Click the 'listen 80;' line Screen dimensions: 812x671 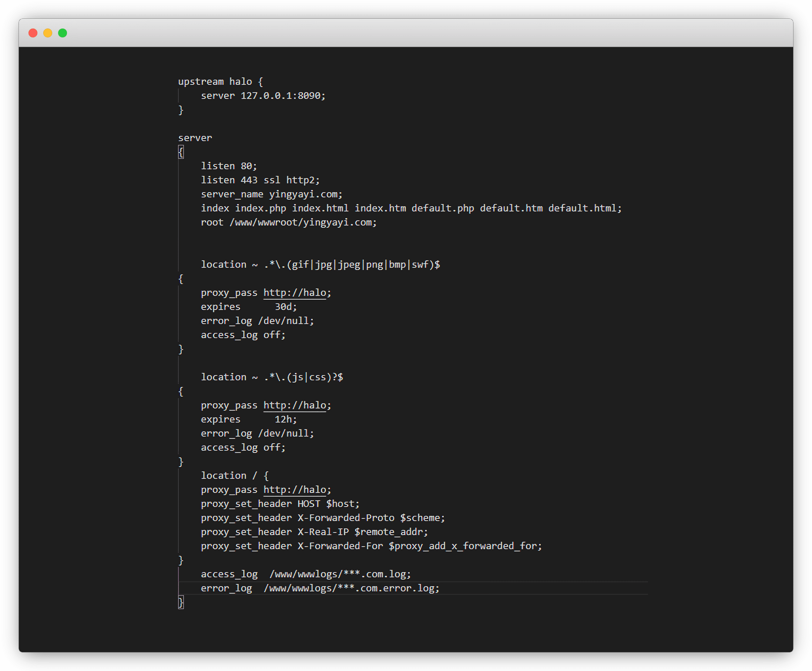tap(228, 166)
